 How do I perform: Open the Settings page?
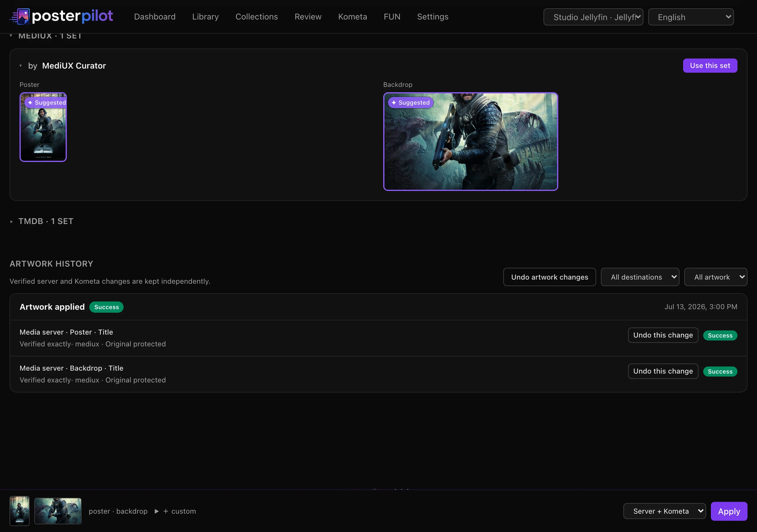pos(433,17)
